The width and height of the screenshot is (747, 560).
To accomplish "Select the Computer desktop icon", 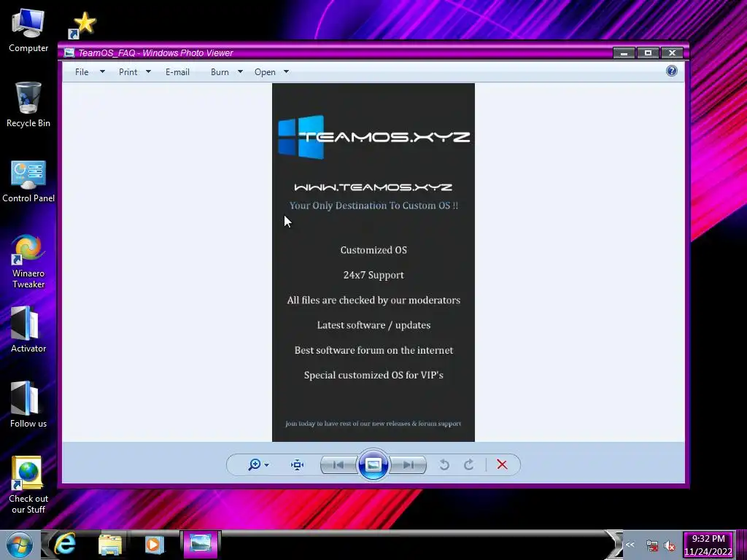I will point(28,31).
